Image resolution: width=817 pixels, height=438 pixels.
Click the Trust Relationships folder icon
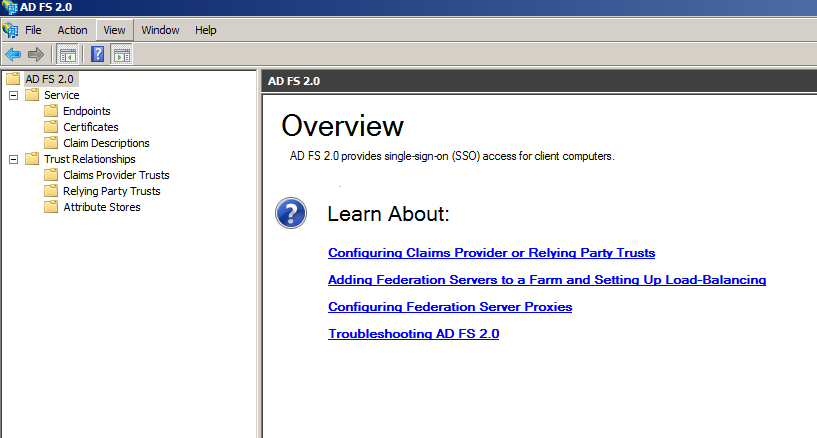click(32, 159)
